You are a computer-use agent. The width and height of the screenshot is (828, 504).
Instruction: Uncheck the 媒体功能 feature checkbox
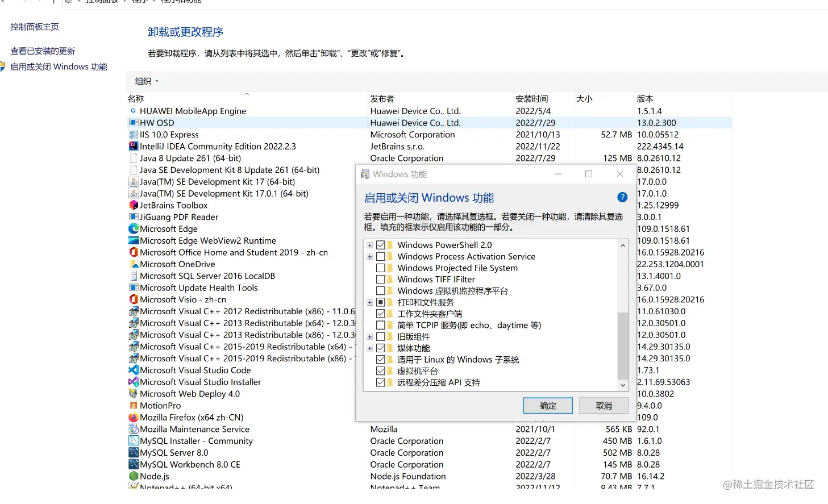pyautogui.click(x=381, y=348)
